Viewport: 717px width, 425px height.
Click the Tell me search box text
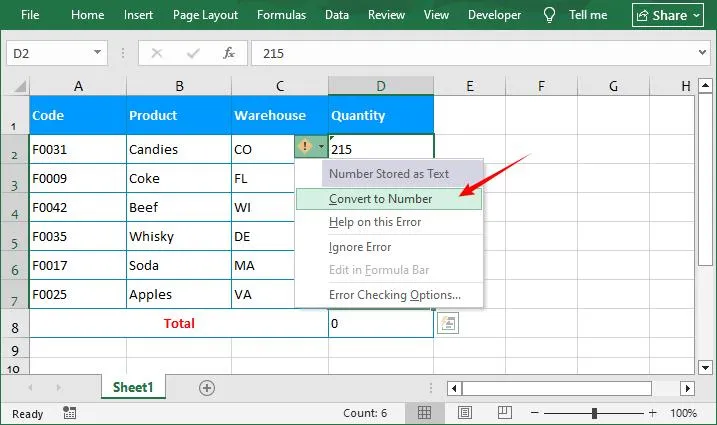click(x=588, y=15)
